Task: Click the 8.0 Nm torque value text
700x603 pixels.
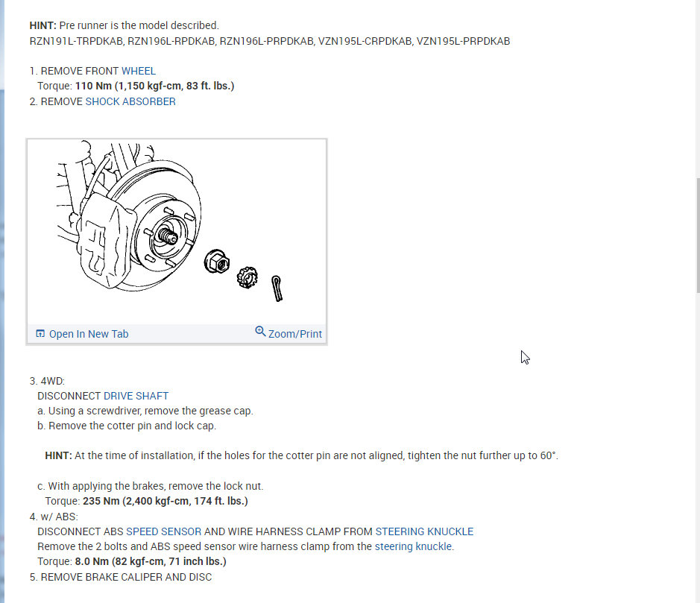Action: [151, 561]
